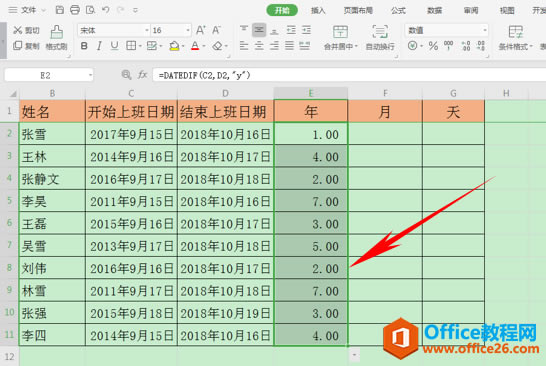Click the cell style drawing icon
Image resolution: width=546 pixels, height=366 pixels.
tap(152, 46)
